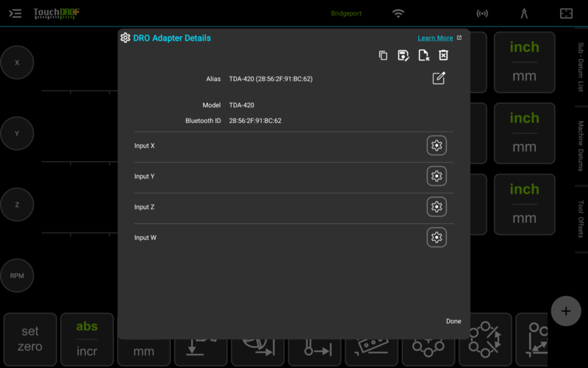Image resolution: width=588 pixels, height=368 pixels.
Task: Tap the broadcast signal connection icon
Action: pyautogui.click(x=482, y=13)
